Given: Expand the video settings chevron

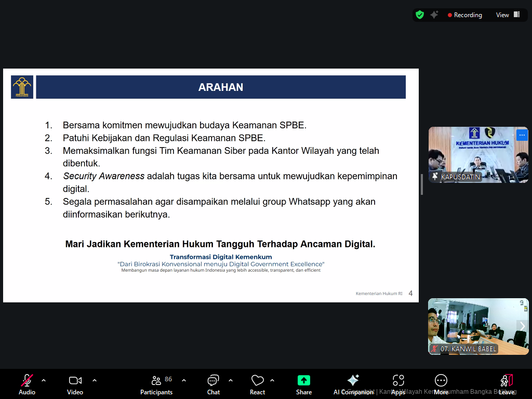Looking at the screenshot, I should tap(94, 380).
